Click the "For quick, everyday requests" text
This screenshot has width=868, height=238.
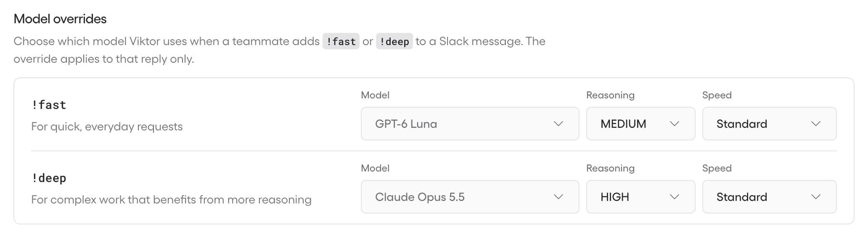[107, 126]
